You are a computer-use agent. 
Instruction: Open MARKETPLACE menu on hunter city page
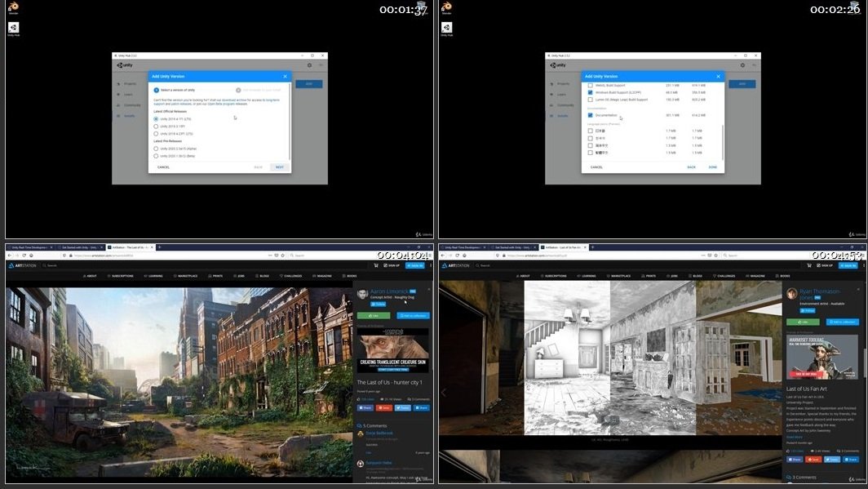(187, 276)
